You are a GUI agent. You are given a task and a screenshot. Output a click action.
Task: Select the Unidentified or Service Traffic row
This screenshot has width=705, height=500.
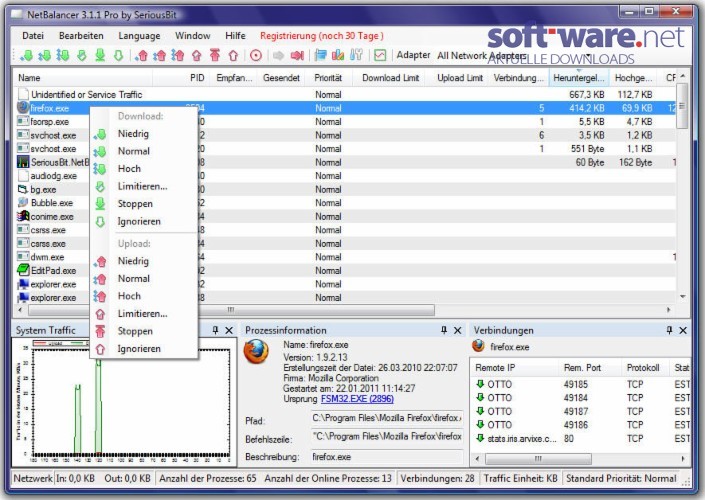tap(346, 94)
